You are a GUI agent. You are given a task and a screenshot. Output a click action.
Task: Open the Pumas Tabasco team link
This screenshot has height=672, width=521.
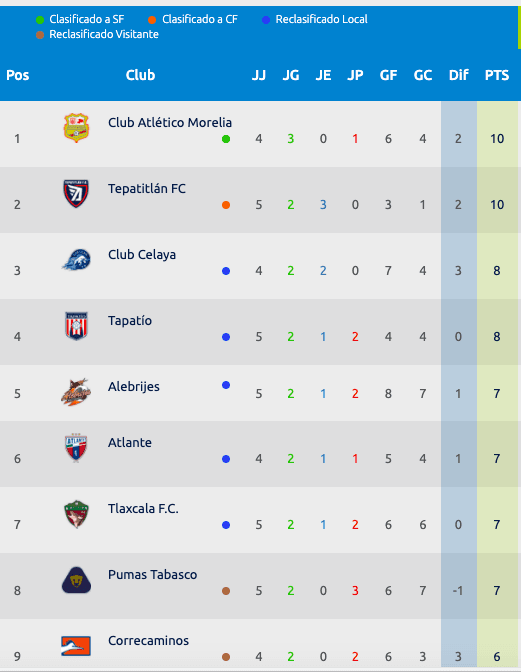[x=153, y=575]
